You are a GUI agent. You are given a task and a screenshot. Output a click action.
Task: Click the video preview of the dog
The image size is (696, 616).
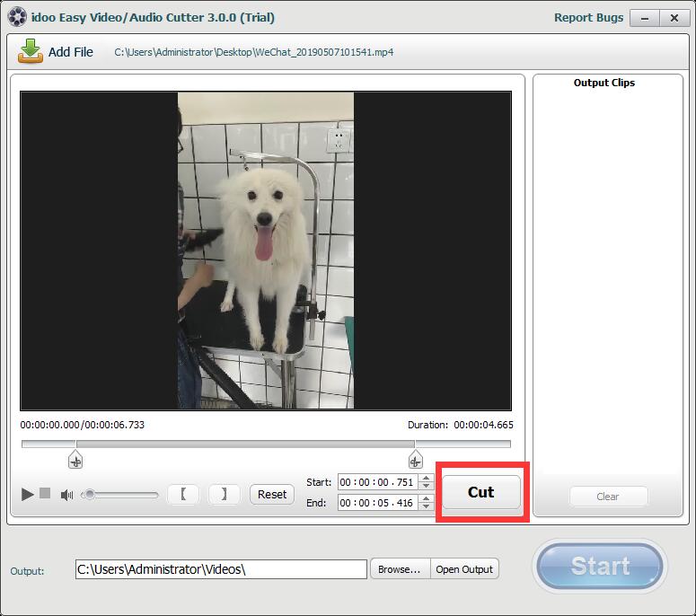click(266, 251)
